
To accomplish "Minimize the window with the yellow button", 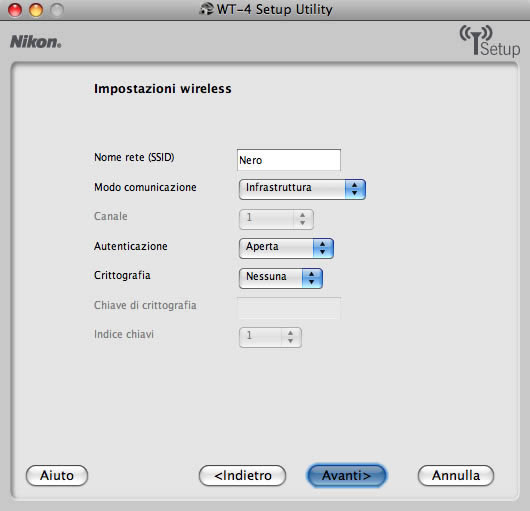I will 36,10.
